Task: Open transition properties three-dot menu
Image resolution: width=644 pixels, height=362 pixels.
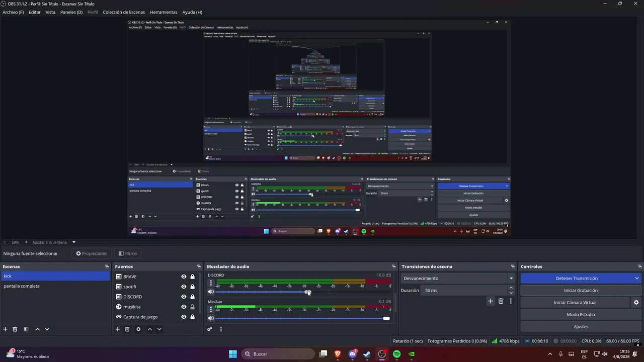Action: tap(511, 301)
